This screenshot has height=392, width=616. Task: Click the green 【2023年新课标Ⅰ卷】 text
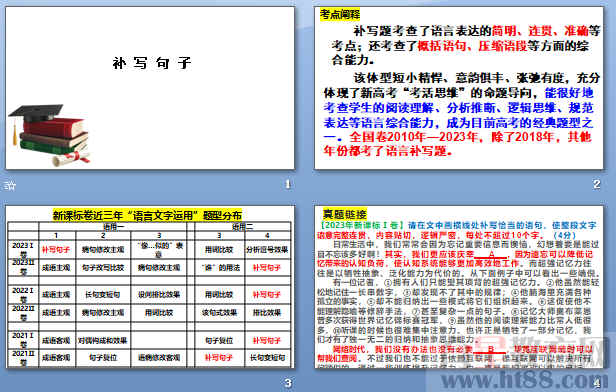(x=361, y=225)
